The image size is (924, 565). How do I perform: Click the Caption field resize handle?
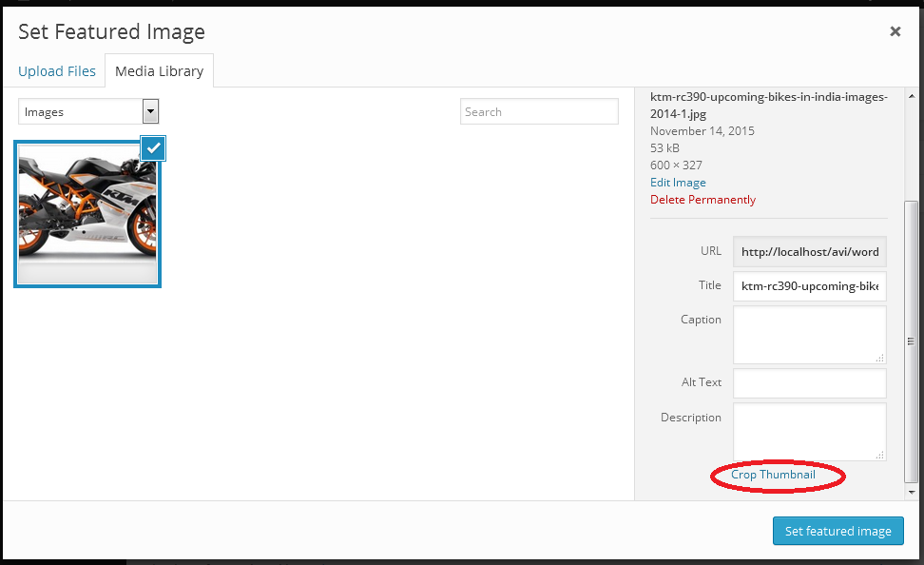(880, 358)
